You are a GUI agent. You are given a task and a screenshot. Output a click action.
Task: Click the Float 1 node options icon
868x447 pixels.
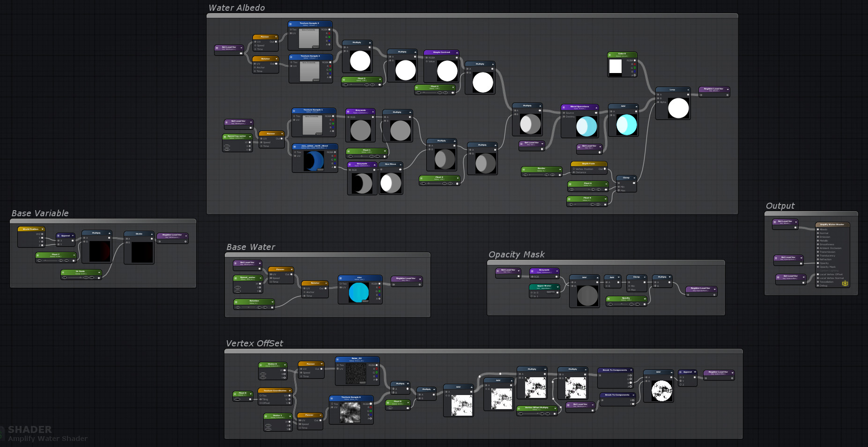point(349,151)
